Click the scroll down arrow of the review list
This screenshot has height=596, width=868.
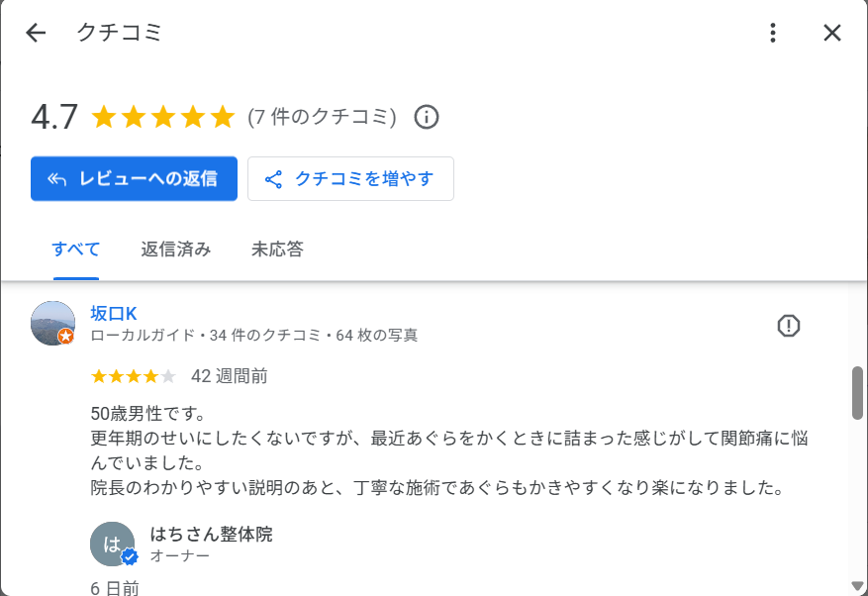[857, 586]
